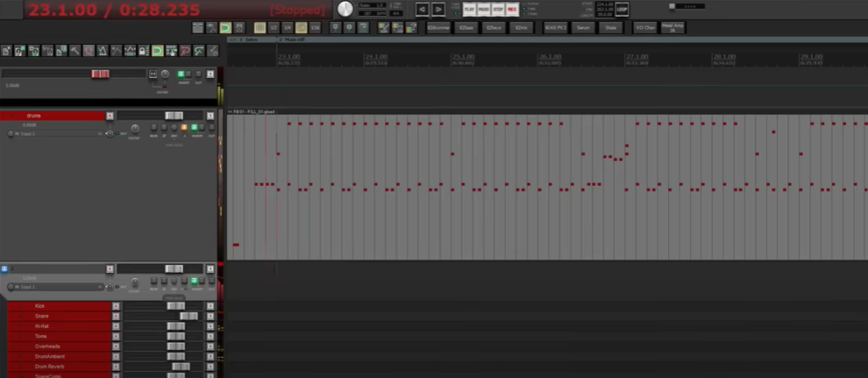Image resolution: width=868 pixels, height=378 pixels.
Task: Click the Snare track volume fader
Action: (189, 316)
